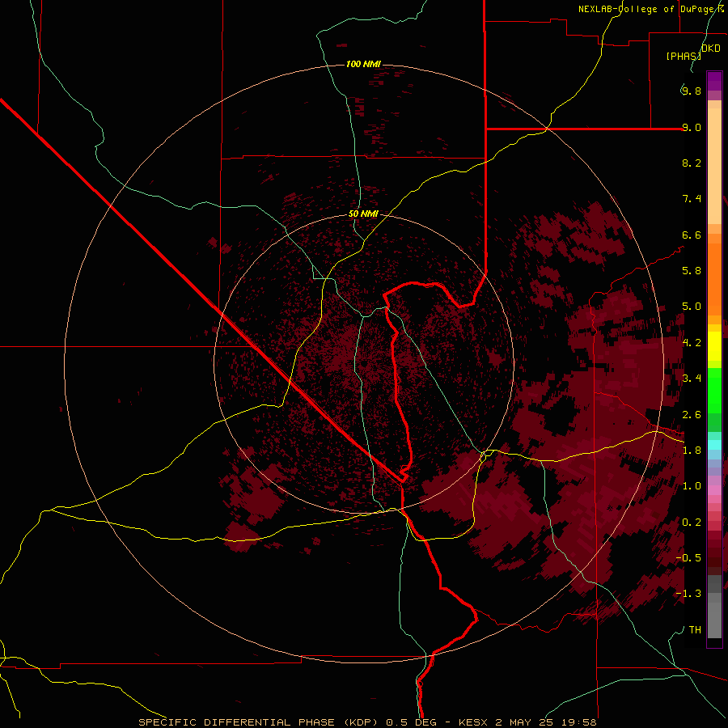Click the 0.2 scale value

tap(692, 522)
